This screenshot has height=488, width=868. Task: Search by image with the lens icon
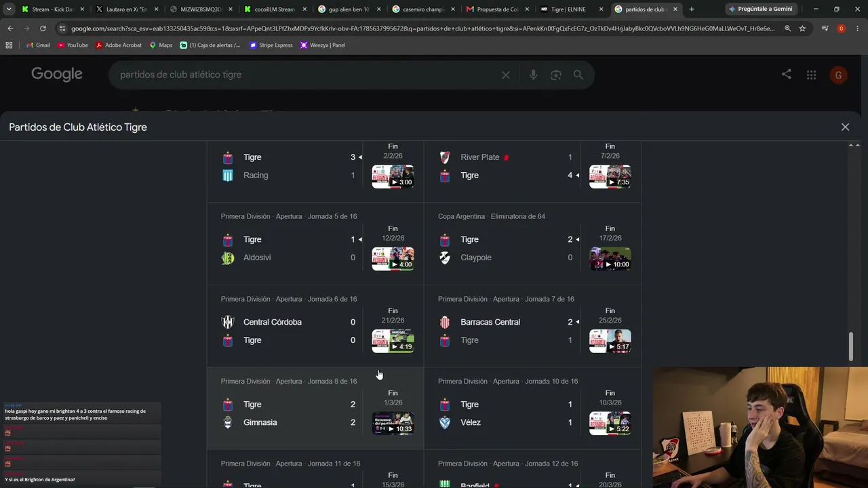coord(556,75)
